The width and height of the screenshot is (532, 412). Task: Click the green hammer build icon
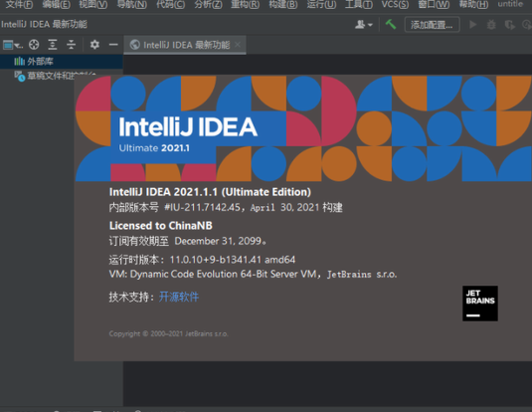point(391,25)
